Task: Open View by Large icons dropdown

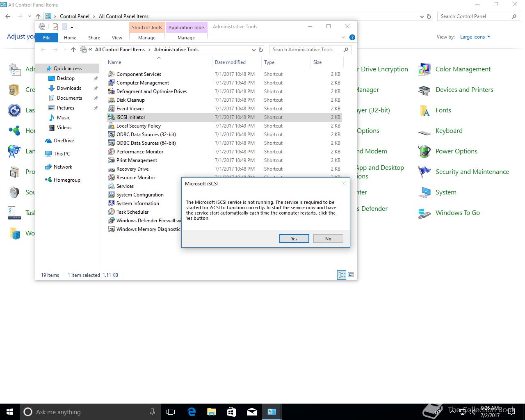Action: (x=475, y=37)
